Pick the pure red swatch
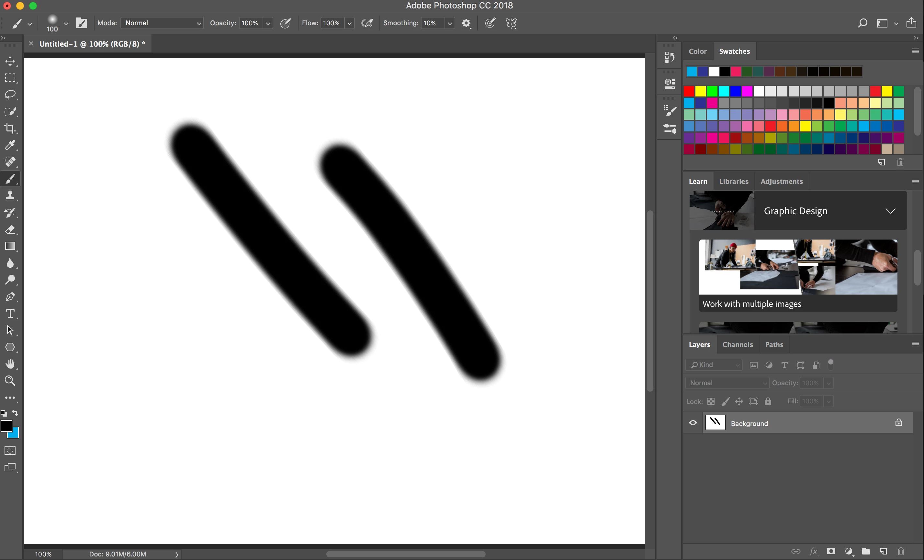This screenshot has height=560, width=924. pos(689,91)
